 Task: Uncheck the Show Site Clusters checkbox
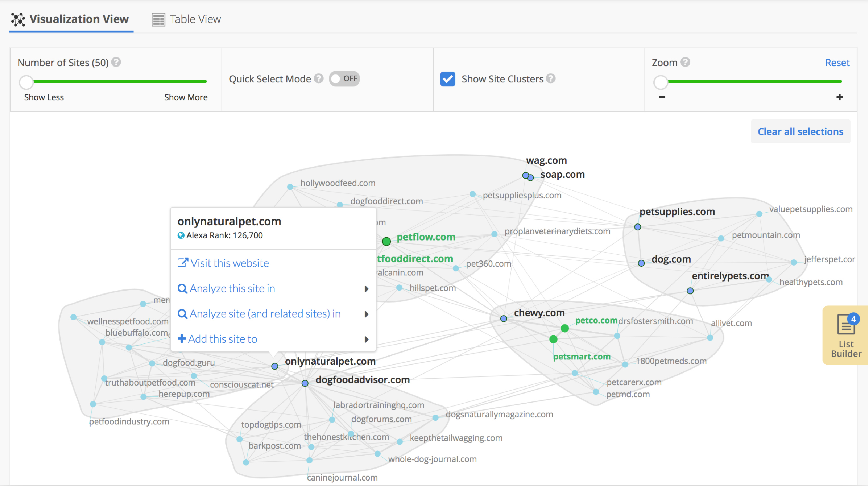(x=448, y=79)
